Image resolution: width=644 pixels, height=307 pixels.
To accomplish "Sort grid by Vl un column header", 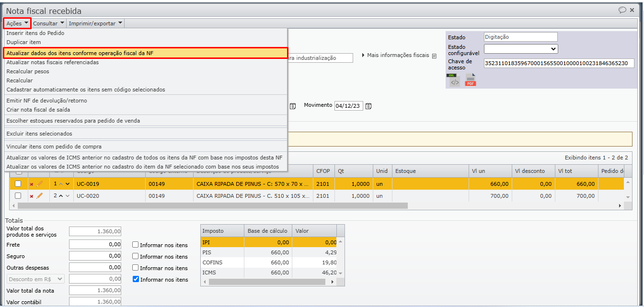I will [490, 171].
